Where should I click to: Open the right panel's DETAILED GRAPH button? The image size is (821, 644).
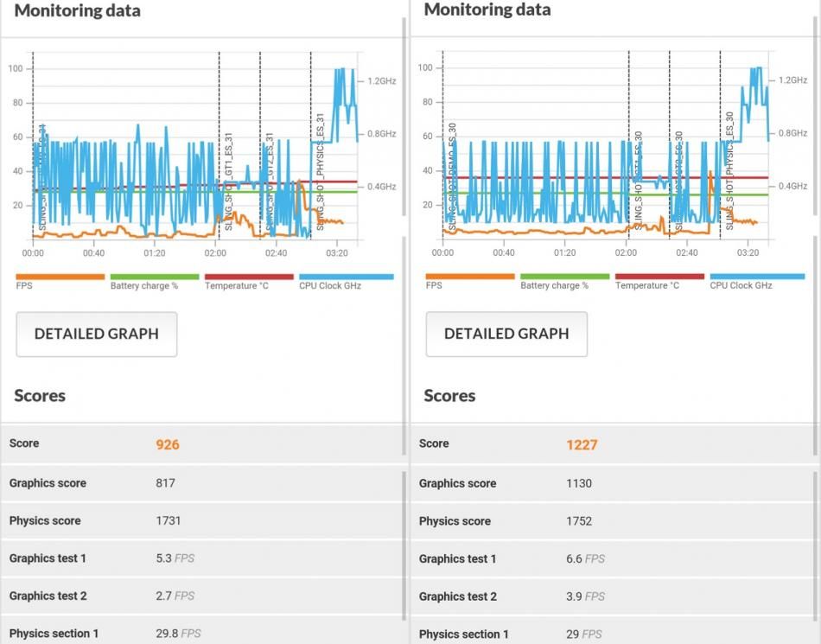pos(506,335)
